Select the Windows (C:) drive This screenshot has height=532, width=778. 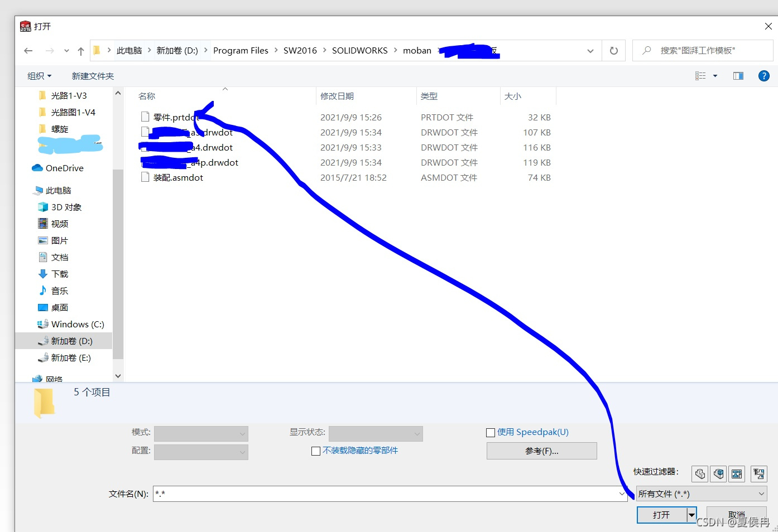tap(71, 324)
